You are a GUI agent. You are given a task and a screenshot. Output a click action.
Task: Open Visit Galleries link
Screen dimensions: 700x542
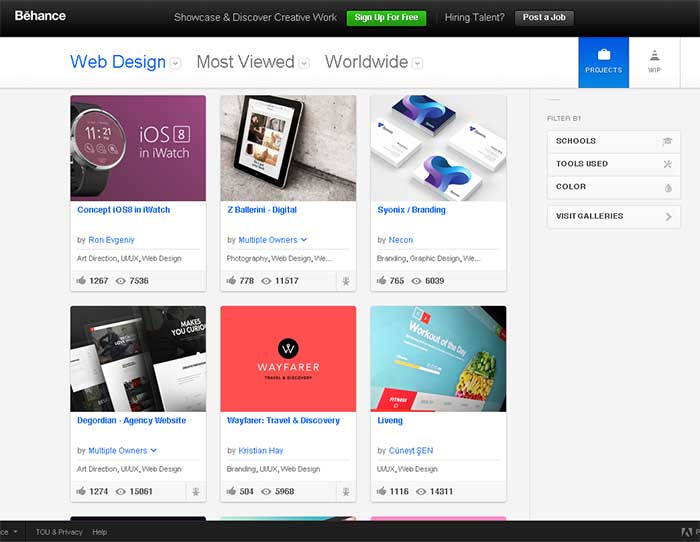614,217
